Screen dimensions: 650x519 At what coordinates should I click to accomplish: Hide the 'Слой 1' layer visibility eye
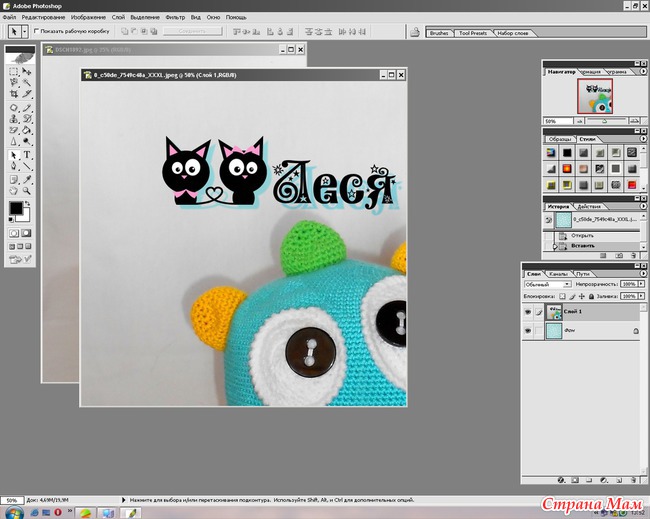pyautogui.click(x=528, y=312)
